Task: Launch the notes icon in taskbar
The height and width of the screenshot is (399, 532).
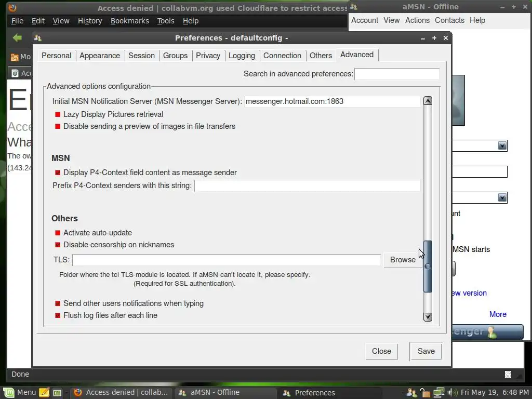Action: pyautogui.click(x=44, y=393)
